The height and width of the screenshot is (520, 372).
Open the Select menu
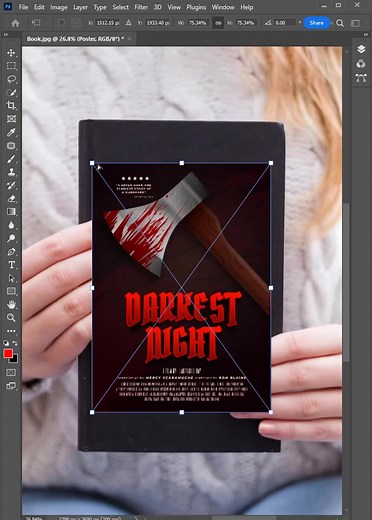click(120, 7)
